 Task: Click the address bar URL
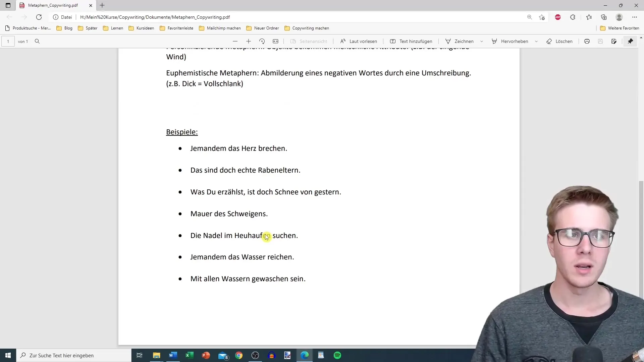pyautogui.click(x=155, y=17)
